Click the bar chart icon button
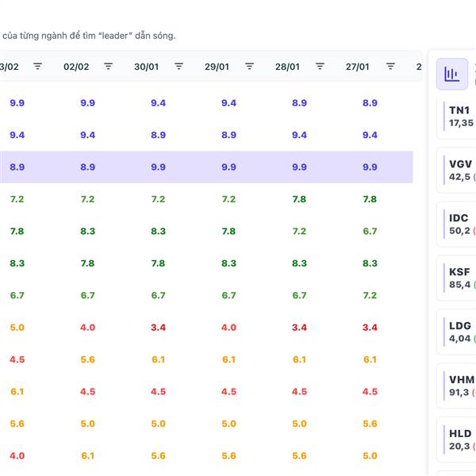The width and height of the screenshot is (476, 476). 452,75
